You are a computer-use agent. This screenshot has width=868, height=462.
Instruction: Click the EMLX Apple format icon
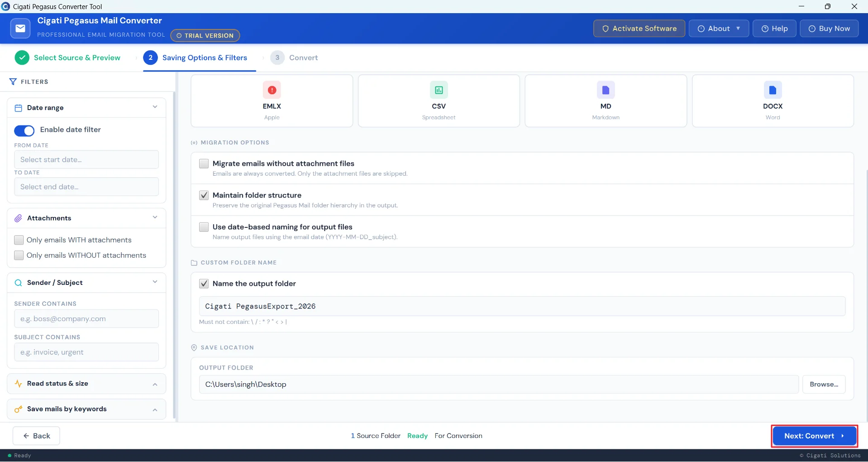pos(272,90)
